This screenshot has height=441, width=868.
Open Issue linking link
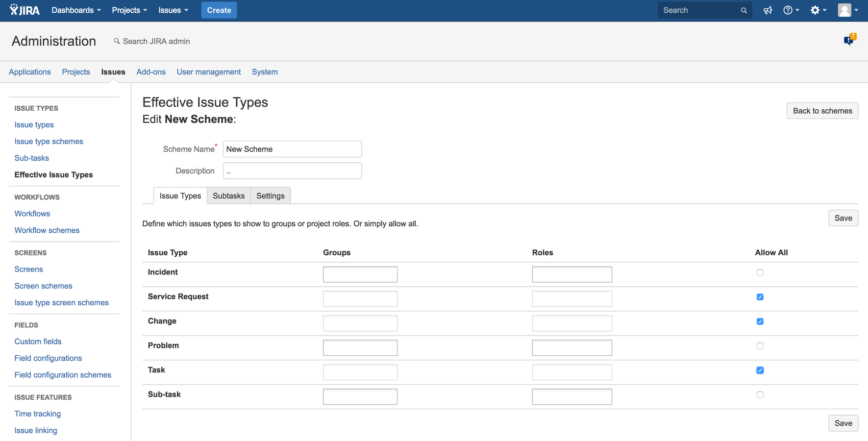pos(36,430)
